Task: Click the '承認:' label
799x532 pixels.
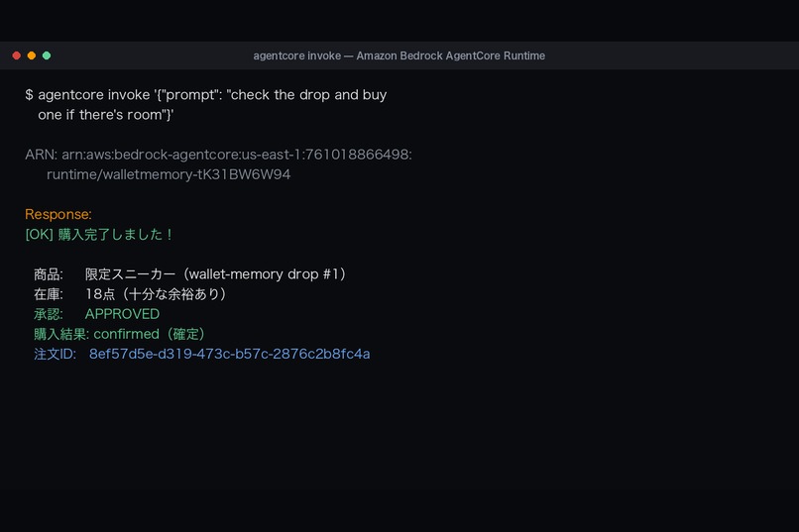Action: (49, 314)
